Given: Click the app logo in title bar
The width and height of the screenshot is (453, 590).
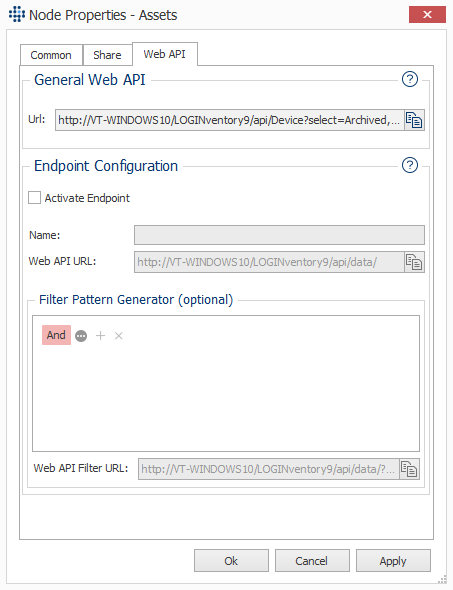Looking at the screenshot, I should point(17,14).
